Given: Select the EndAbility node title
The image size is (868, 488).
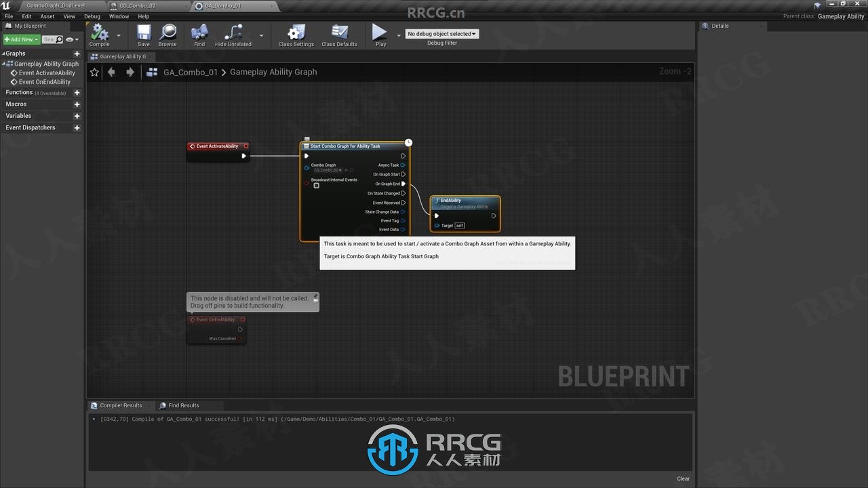Looking at the screenshot, I should (x=451, y=201).
